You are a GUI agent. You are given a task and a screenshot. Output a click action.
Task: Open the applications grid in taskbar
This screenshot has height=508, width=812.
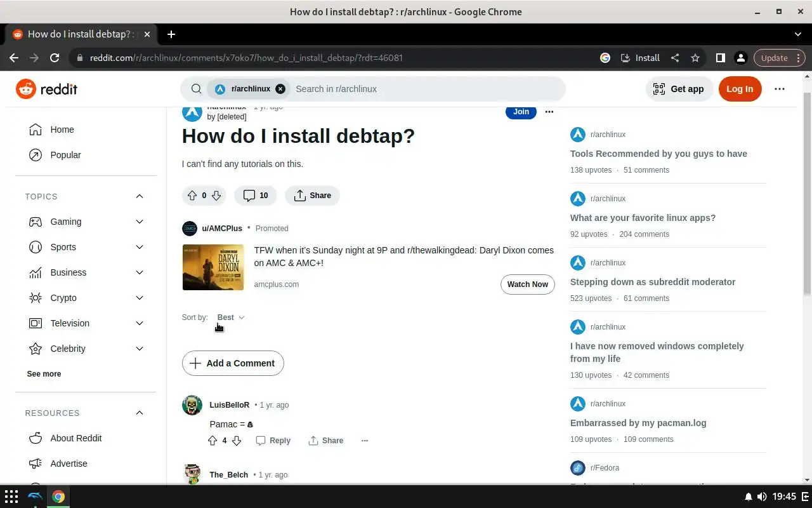(x=11, y=497)
